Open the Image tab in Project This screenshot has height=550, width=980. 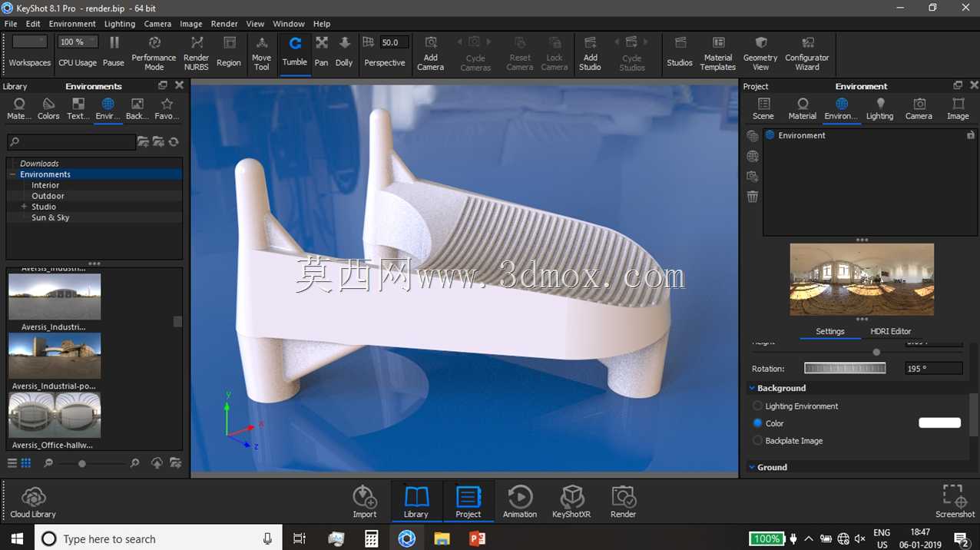point(958,108)
